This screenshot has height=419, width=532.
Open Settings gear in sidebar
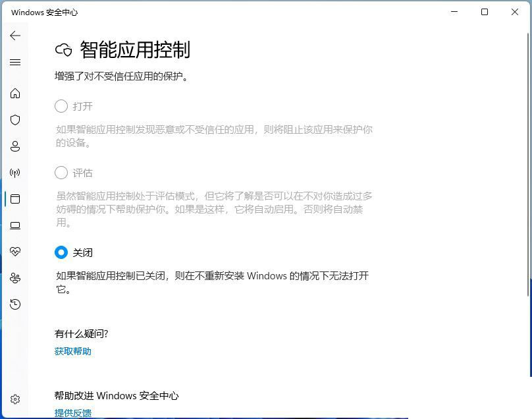pos(15,399)
